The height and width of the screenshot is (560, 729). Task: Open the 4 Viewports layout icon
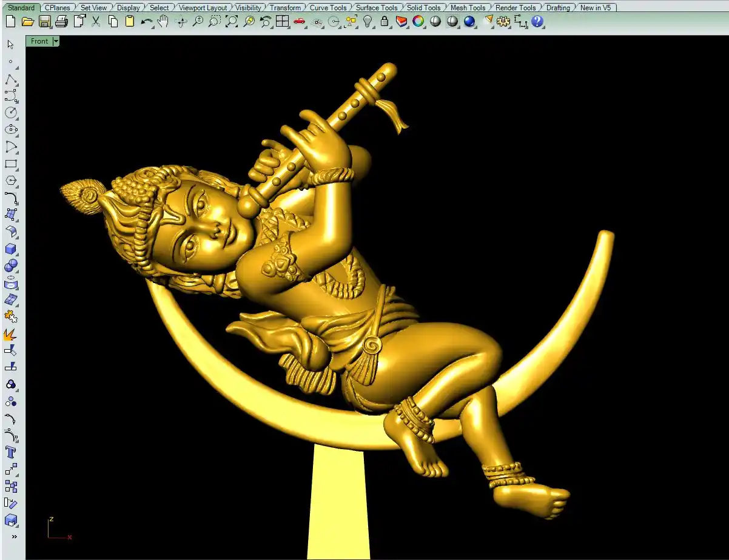point(282,22)
